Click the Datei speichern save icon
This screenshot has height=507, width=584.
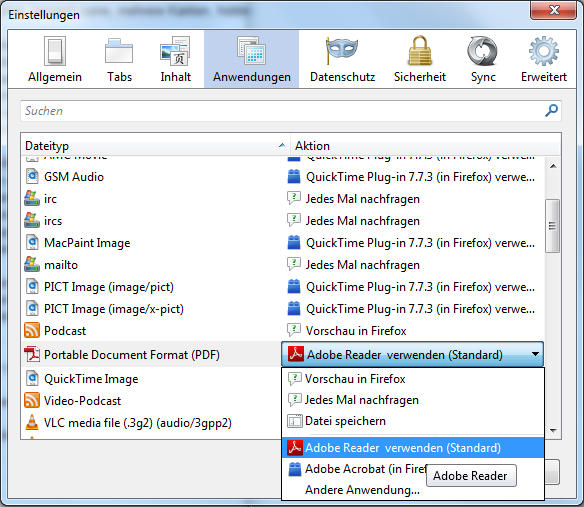[x=295, y=421]
